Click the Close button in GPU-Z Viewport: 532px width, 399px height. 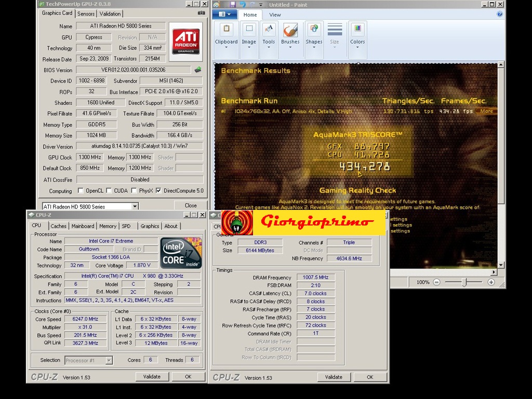(x=190, y=205)
